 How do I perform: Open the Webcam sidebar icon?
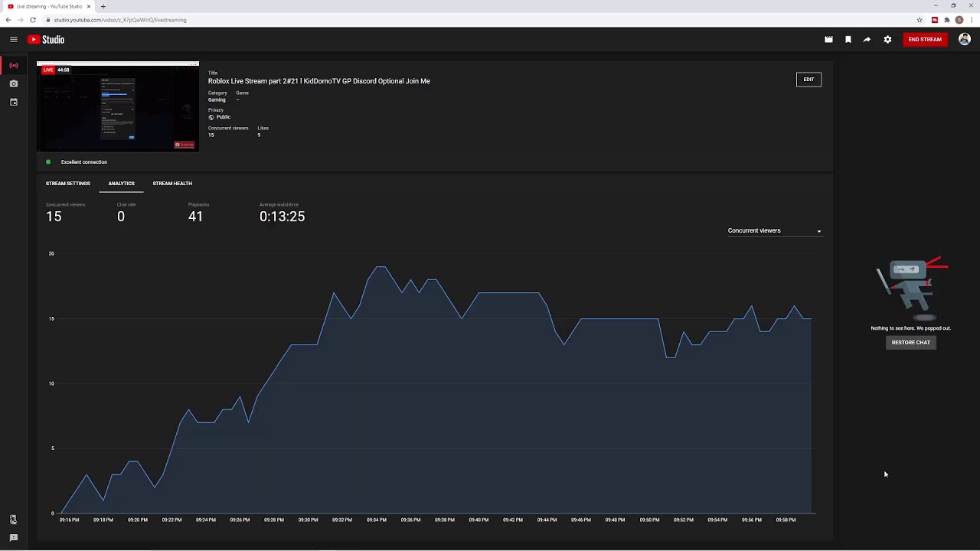13,83
